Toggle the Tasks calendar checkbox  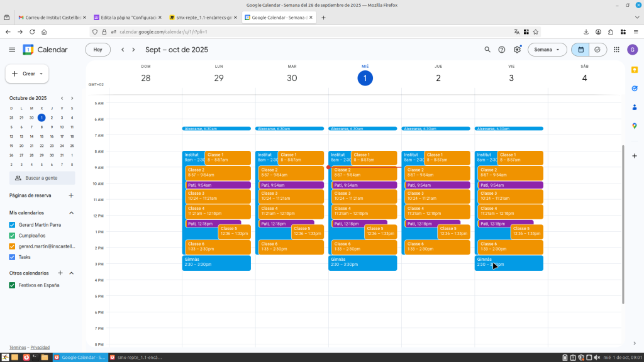coord(13,257)
